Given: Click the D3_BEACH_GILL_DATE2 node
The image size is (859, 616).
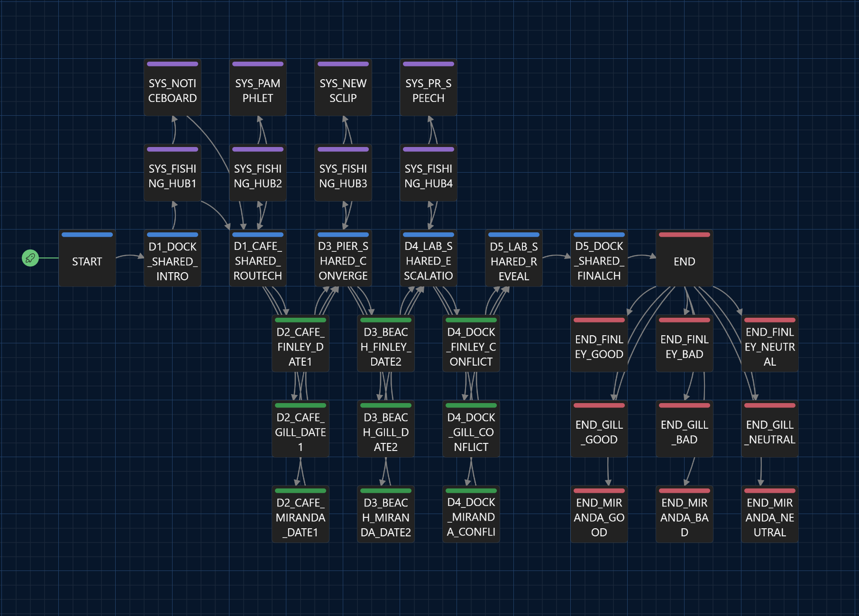Looking at the screenshot, I should click(386, 429).
